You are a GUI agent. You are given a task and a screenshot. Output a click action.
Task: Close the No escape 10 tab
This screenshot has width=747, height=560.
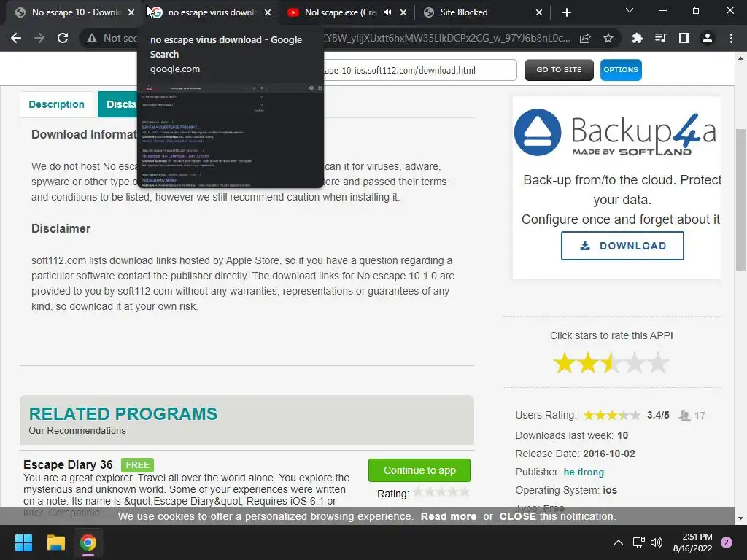click(x=131, y=12)
